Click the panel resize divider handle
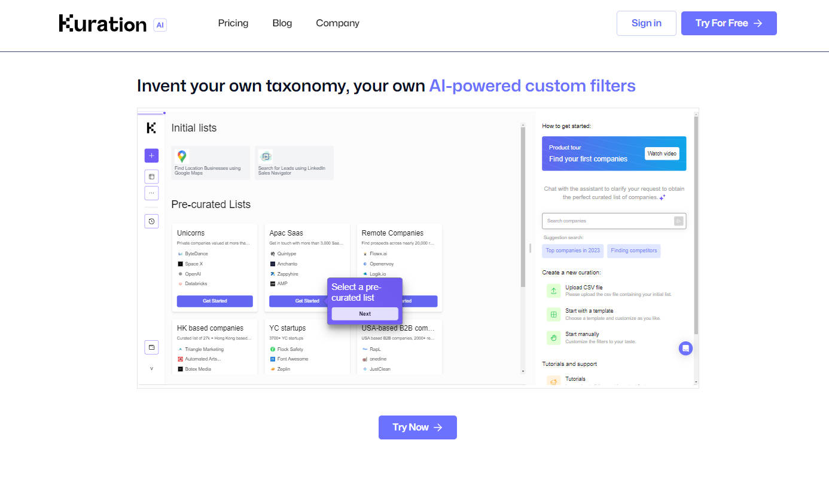 pos(530,248)
